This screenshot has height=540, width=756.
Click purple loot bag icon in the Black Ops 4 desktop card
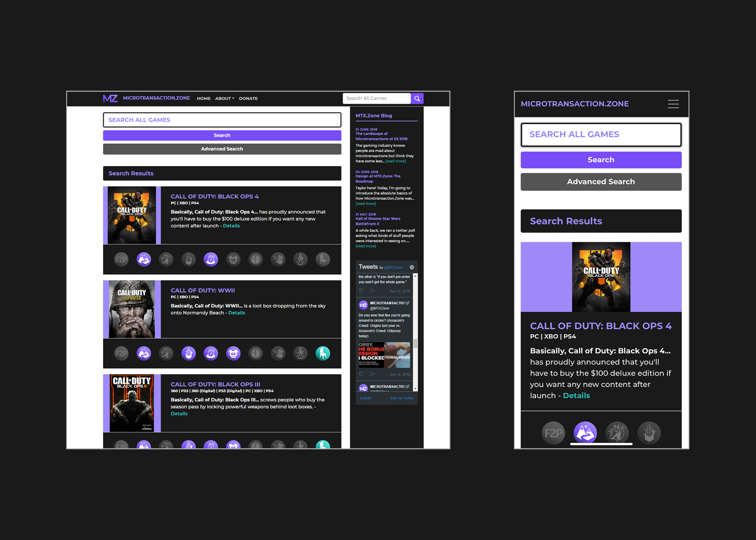pos(211,259)
